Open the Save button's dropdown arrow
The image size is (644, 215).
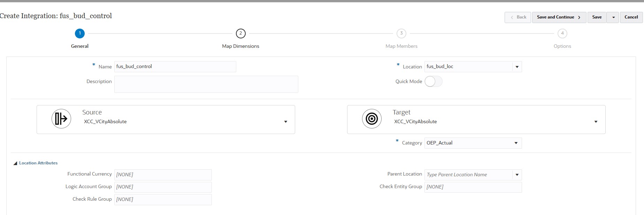click(613, 17)
